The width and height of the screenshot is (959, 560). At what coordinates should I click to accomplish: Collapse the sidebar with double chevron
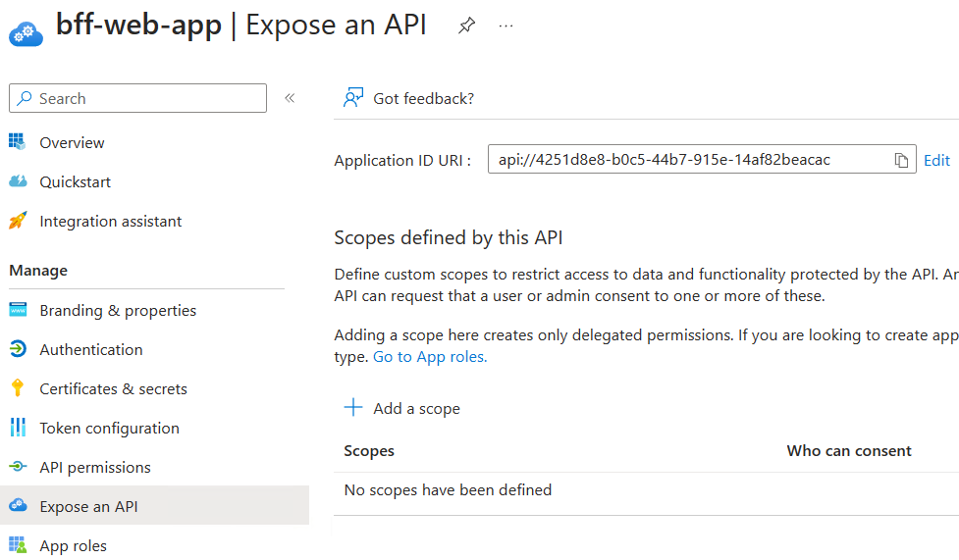pos(290,98)
